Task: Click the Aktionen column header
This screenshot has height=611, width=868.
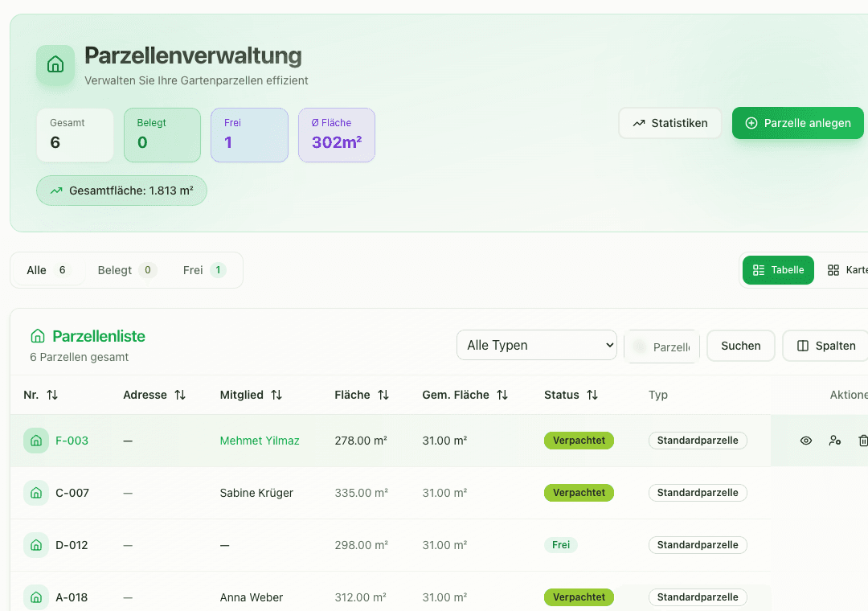Action: 849,395
